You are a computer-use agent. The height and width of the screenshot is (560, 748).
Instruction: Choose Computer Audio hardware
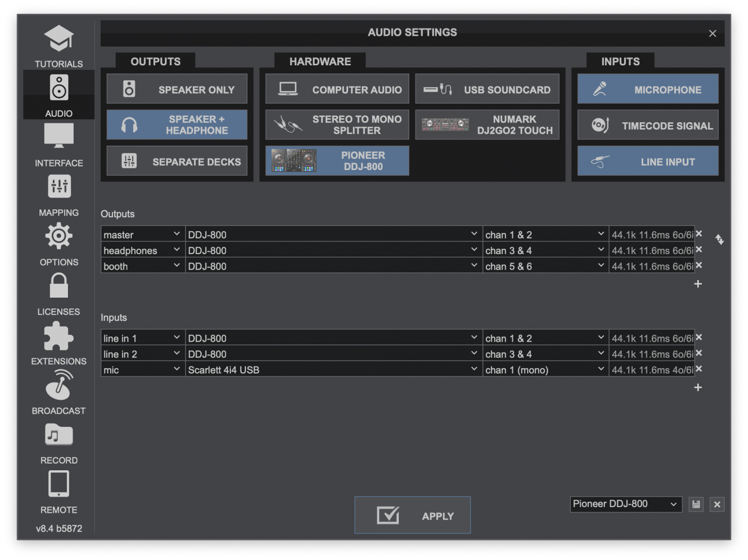(337, 89)
